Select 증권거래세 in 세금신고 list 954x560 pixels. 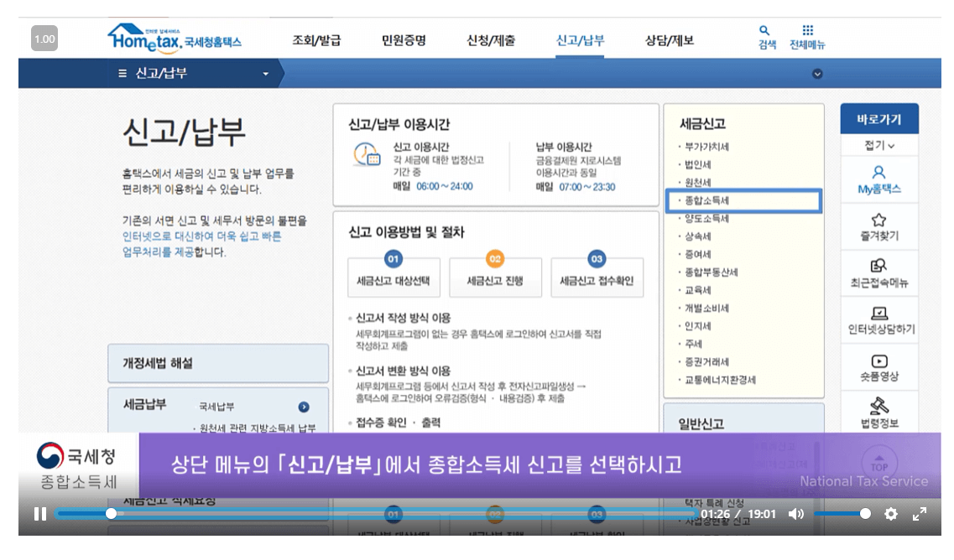[706, 362]
